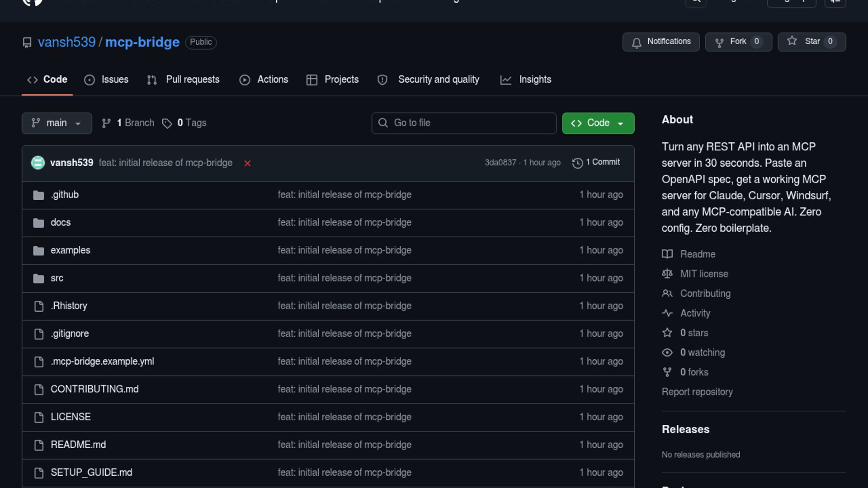Expand the main branch selector dropdown
The image size is (868, 488).
point(57,123)
